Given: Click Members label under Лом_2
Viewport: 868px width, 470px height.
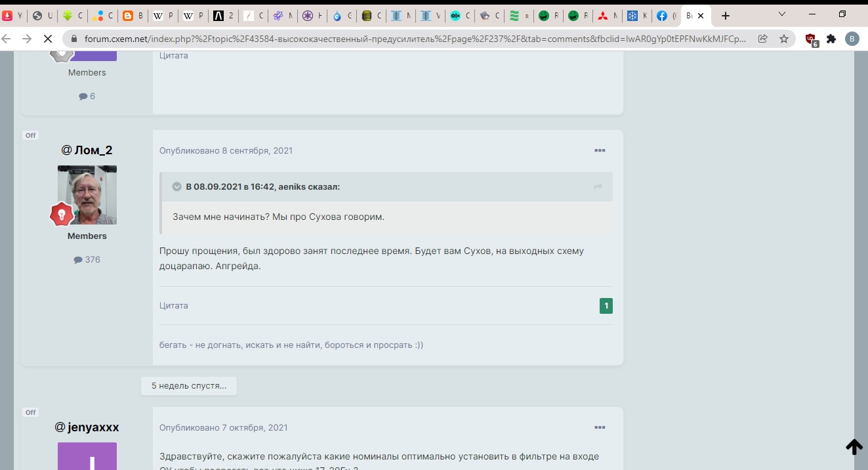Looking at the screenshot, I should coord(87,236).
